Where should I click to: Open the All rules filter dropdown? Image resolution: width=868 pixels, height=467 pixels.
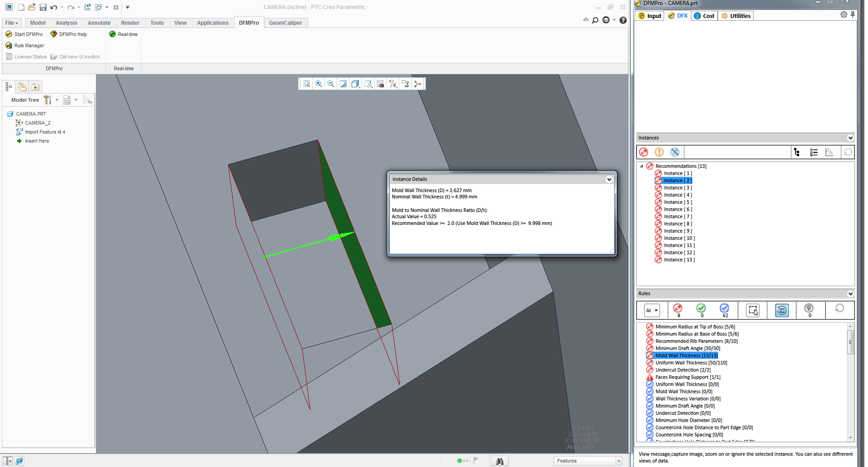point(652,310)
